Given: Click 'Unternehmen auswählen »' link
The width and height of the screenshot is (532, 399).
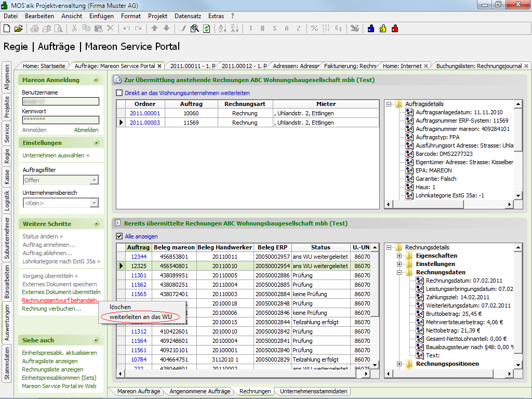Looking at the screenshot, I should click(56, 155).
